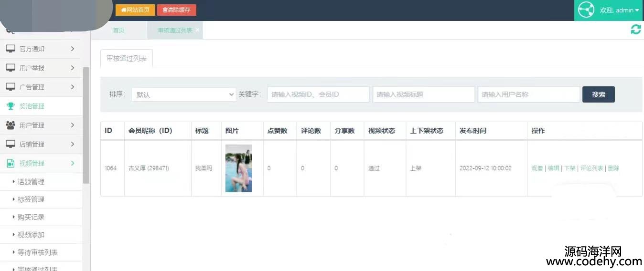This screenshot has height=271, width=644.
Task: Click the 观看 link
Action: click(x=537, y=168)
